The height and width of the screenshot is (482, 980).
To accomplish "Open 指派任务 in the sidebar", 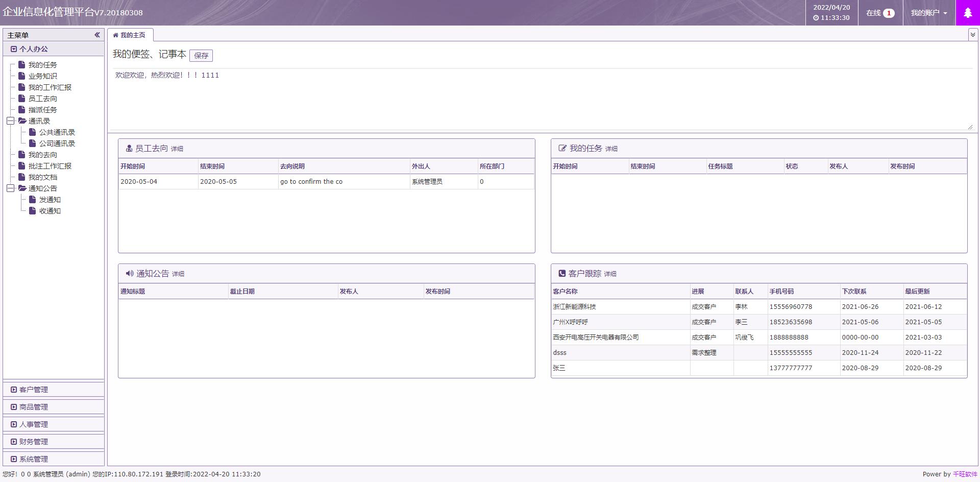I will [43, 110].
